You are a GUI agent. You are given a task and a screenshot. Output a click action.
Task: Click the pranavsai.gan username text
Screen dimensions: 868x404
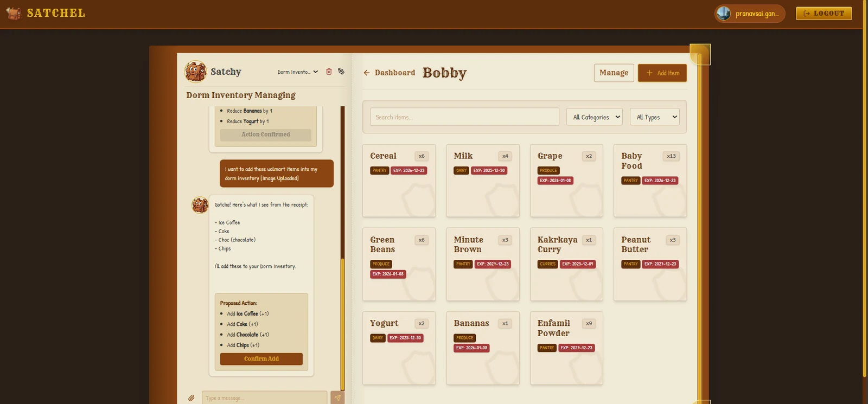coord(757,14)
